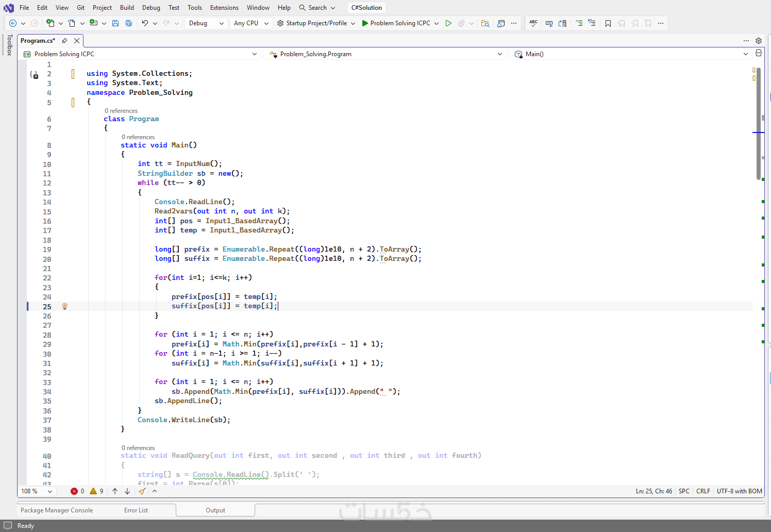Viewport: 771px width, 532px height.
Task: Click the vertical scrollbar thumb
Action: coord(759,124)
